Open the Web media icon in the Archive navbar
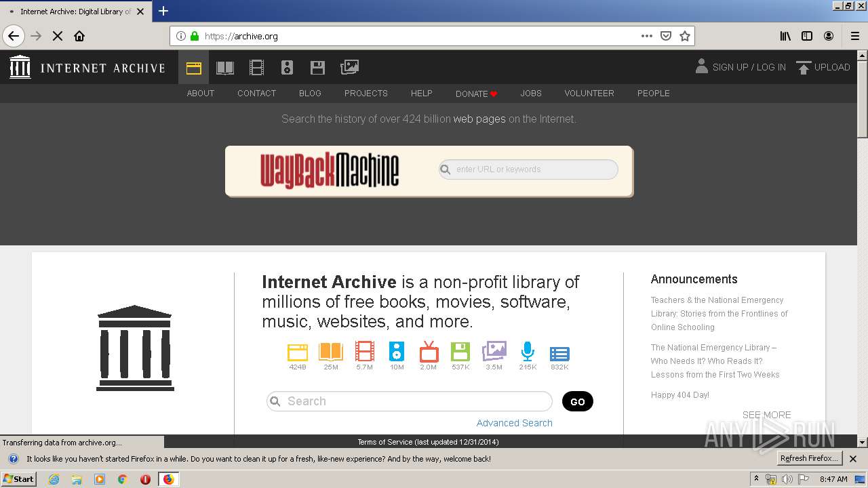The height and width of the screenshot is (488, 868). tap(194, 67)
